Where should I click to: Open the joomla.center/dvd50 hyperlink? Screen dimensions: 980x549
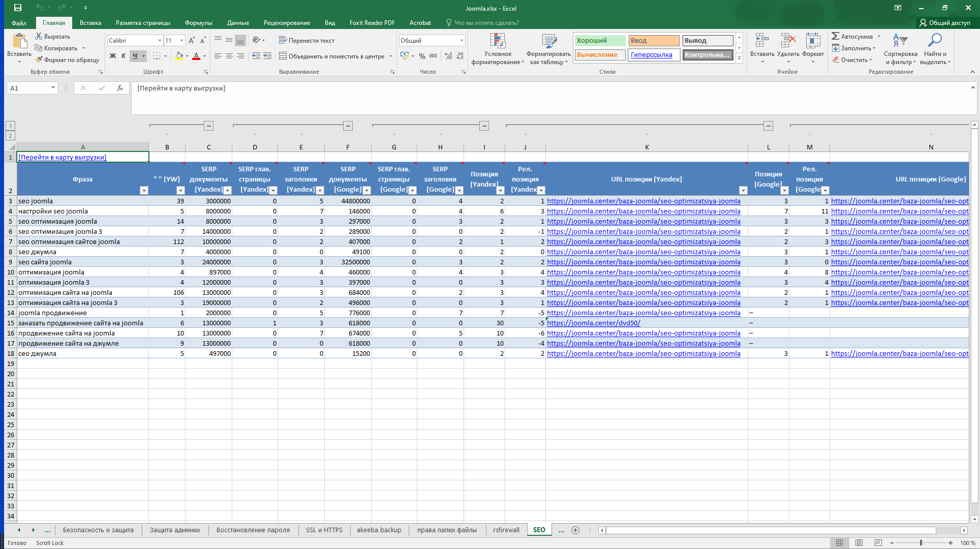[593, 323]
